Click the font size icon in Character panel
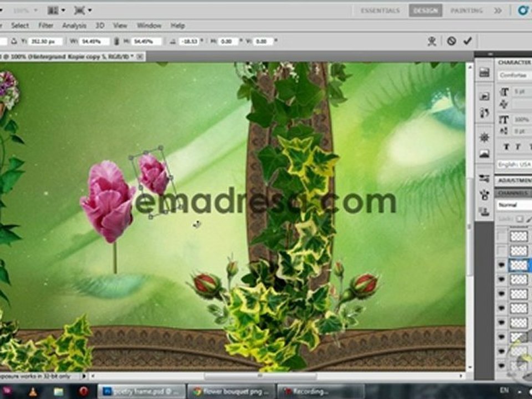The width and height of the screenshot is (532, 399). (x=504, y=91)
